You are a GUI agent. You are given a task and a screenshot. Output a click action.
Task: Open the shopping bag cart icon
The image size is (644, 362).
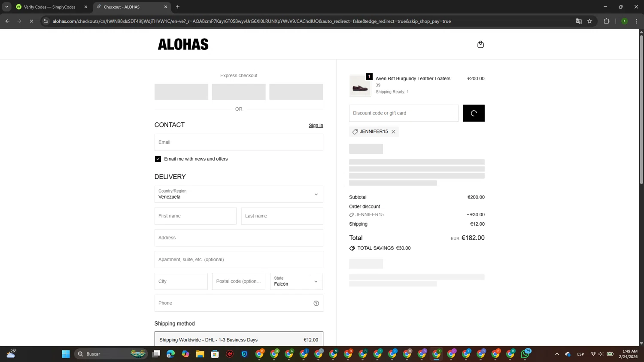click(x=480, y=44)
